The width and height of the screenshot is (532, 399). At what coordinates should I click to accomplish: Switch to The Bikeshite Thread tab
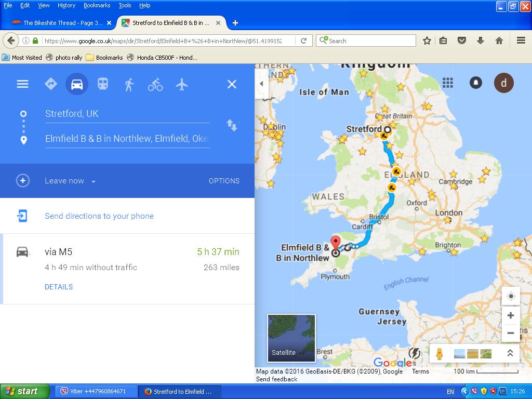[x=58, y=23]
